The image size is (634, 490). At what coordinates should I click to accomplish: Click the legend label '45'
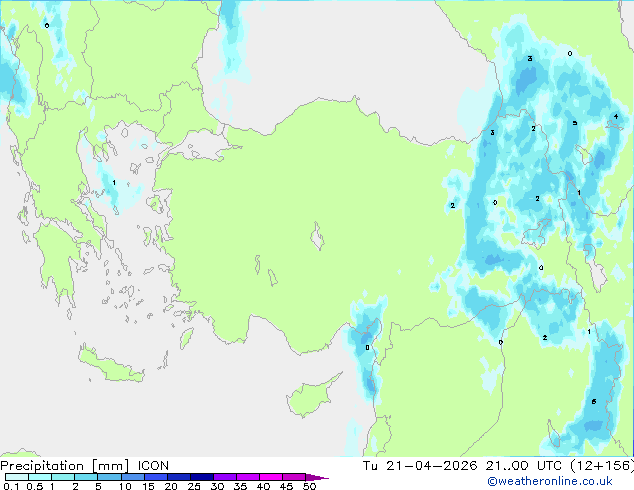(286, 486)
